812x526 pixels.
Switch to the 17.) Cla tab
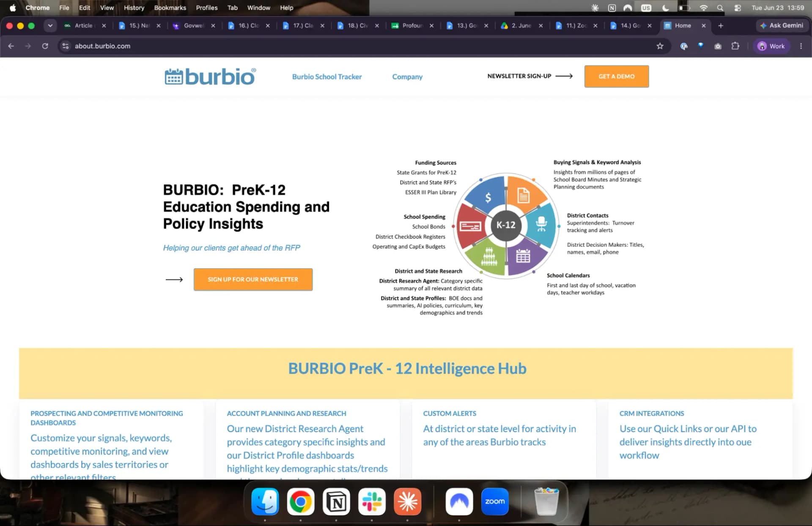click(x=303, y=26)
